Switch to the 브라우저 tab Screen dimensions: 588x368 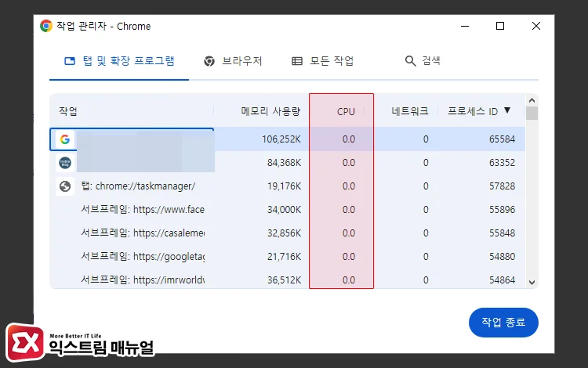coord(233,61)
